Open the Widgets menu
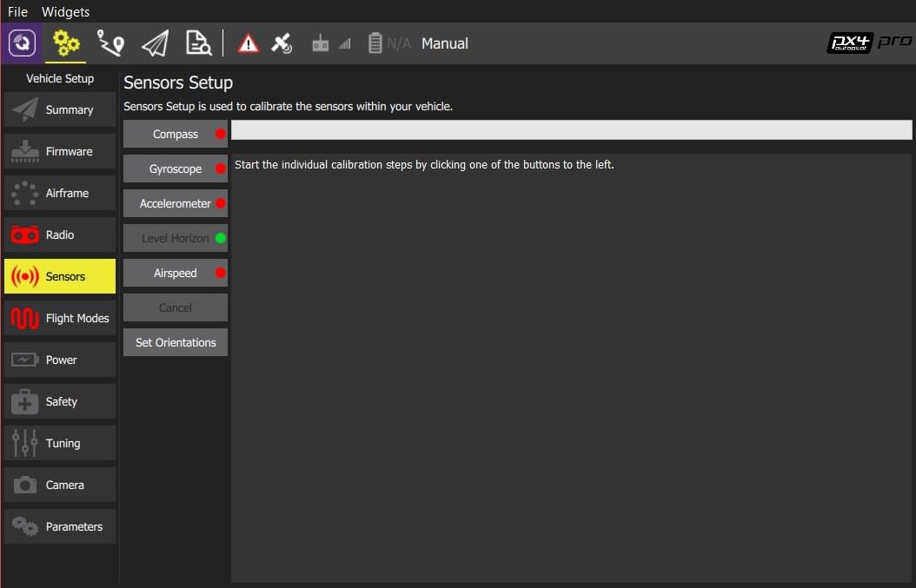916x588 pixels. pos(65,11)
